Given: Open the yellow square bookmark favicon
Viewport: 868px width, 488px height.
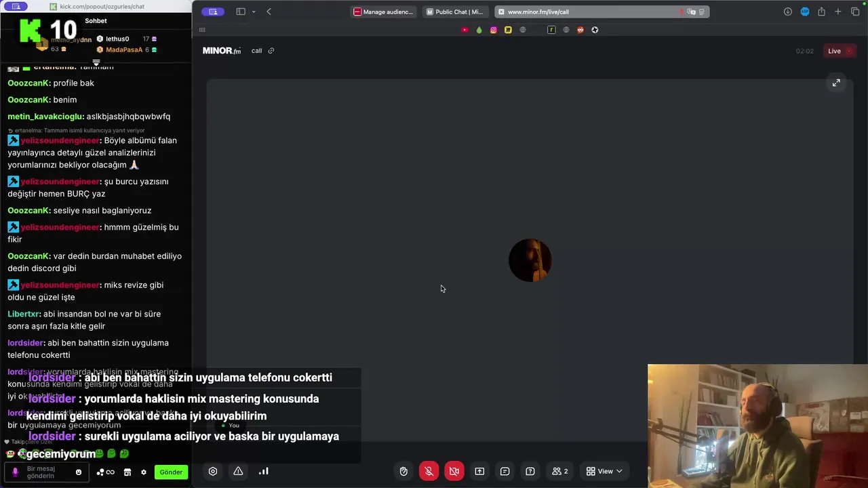Looking at the screenshot, I should click(x=508, y=30).
